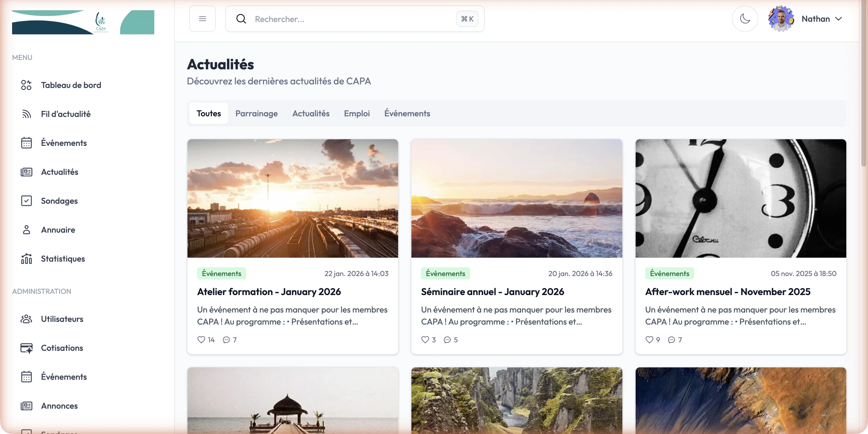This screenshot has height=434, width=868.
Task: Switch to Événements filter tab
Action: [x=407, y=114]
